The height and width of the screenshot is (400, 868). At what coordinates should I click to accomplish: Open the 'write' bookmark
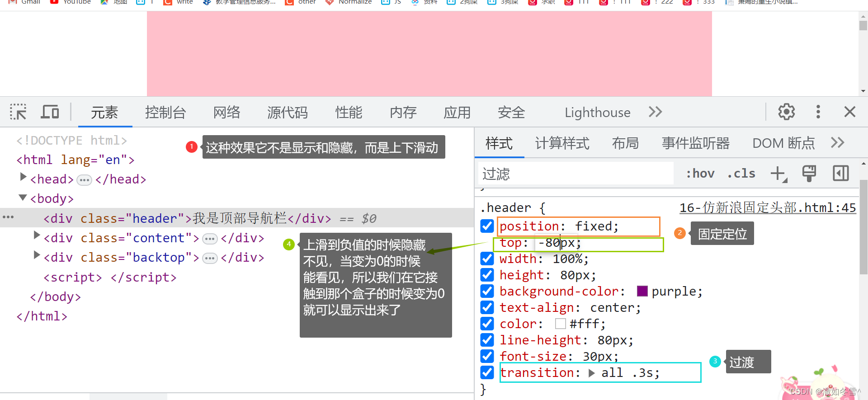(178, 2)
